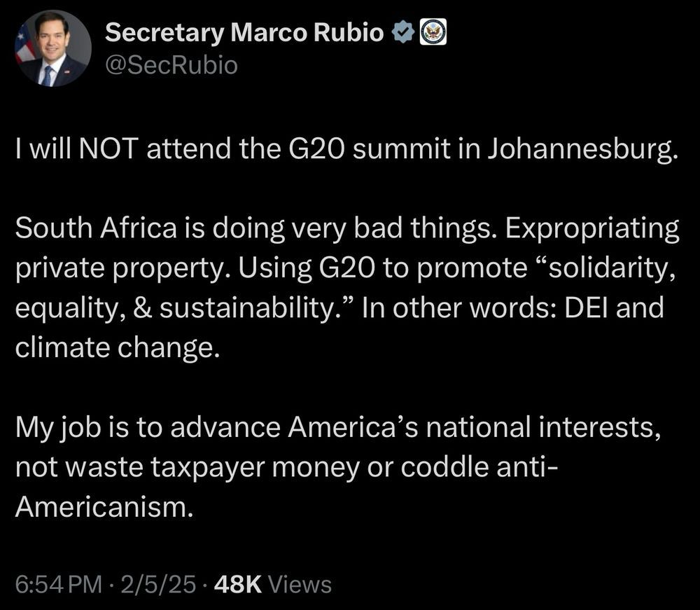Open the Secretary Marco Rubio profile picture
This screenshot has height=610, width=700.
(x=53, y=48)
